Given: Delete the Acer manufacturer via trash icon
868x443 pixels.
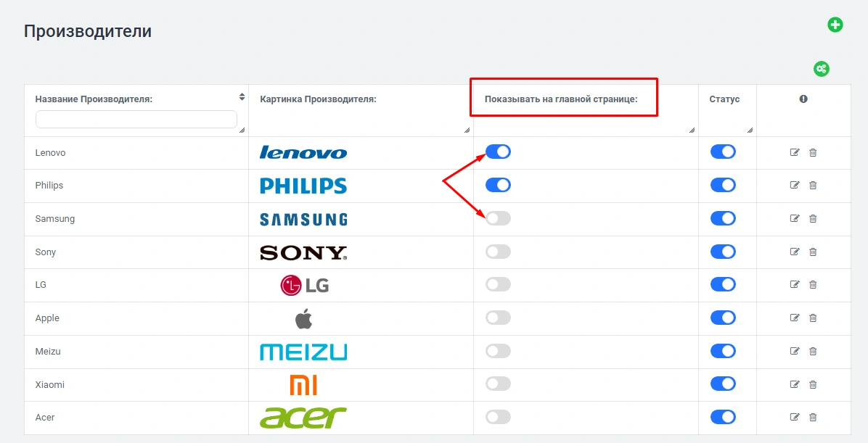Looking at the screenshot, I should tap(813, 417).
